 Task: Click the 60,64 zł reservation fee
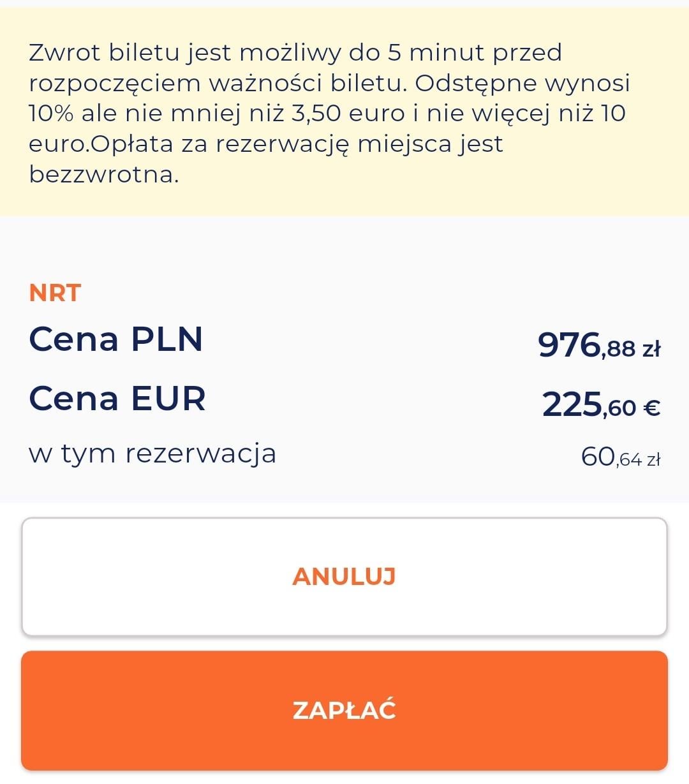pos(619,457)
